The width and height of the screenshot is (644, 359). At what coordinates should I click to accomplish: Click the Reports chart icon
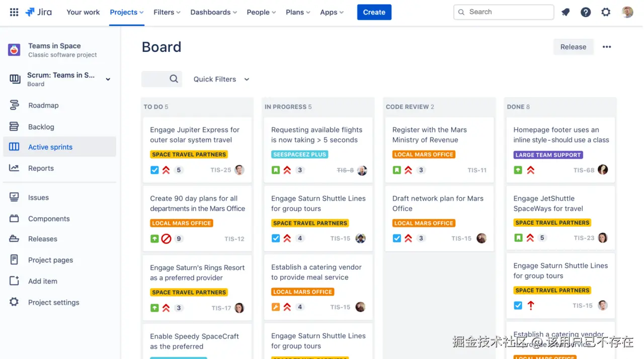pos(14,168)
